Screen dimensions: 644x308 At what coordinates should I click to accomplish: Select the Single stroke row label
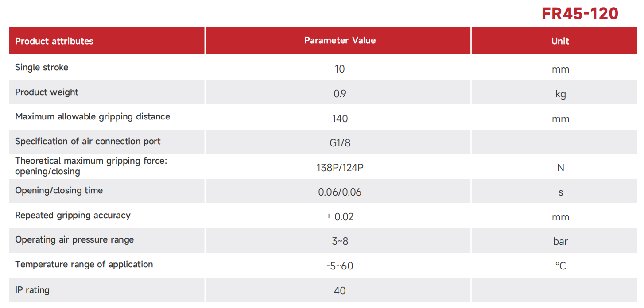click(x=42, y=67)
